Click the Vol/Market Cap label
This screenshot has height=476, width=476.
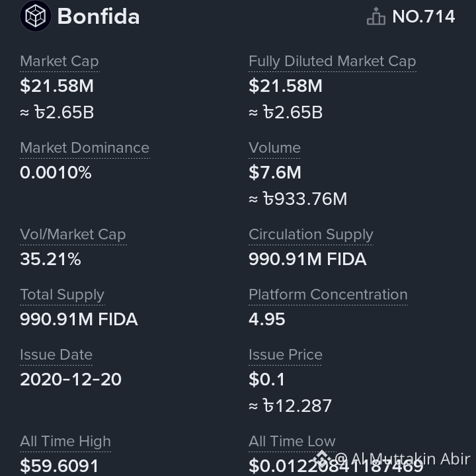click(73, 235)
